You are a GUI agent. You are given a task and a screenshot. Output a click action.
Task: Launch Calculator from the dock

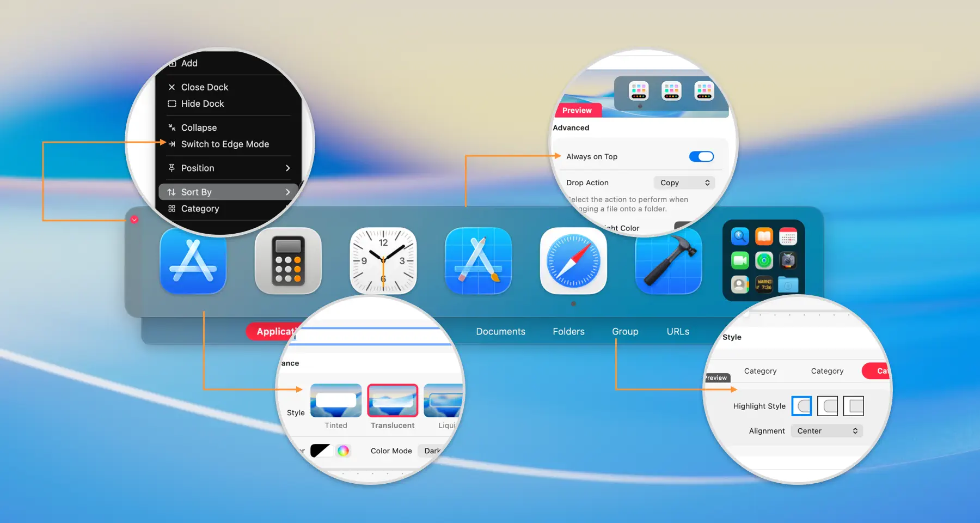[x=288, y=261]
